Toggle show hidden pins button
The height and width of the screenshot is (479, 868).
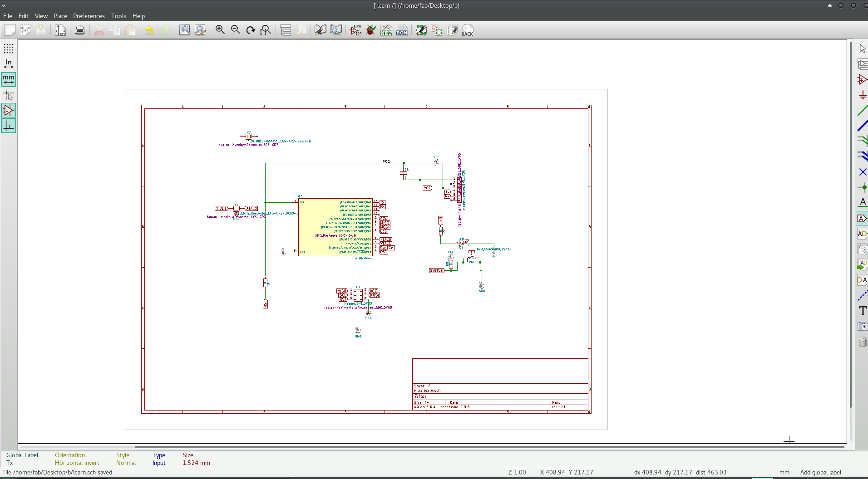[9, 110]
